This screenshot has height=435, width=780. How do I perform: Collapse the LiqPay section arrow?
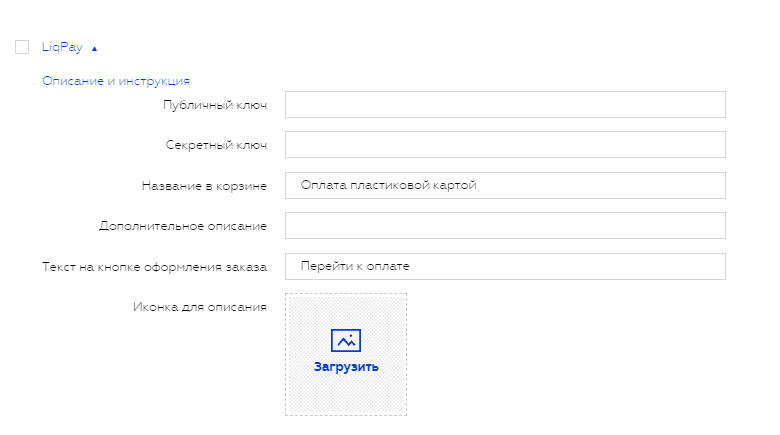[x=95, y=49]
